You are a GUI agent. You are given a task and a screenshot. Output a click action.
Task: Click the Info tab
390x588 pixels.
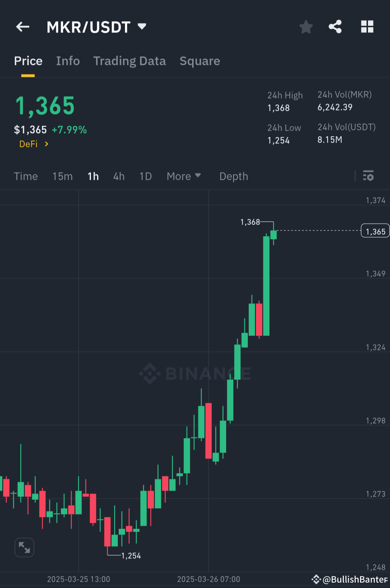(68, 61)
